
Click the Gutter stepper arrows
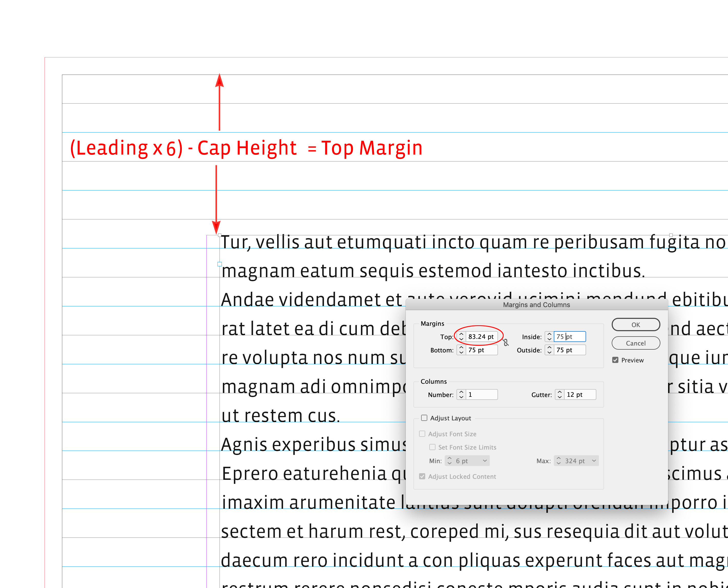[559, 394]
